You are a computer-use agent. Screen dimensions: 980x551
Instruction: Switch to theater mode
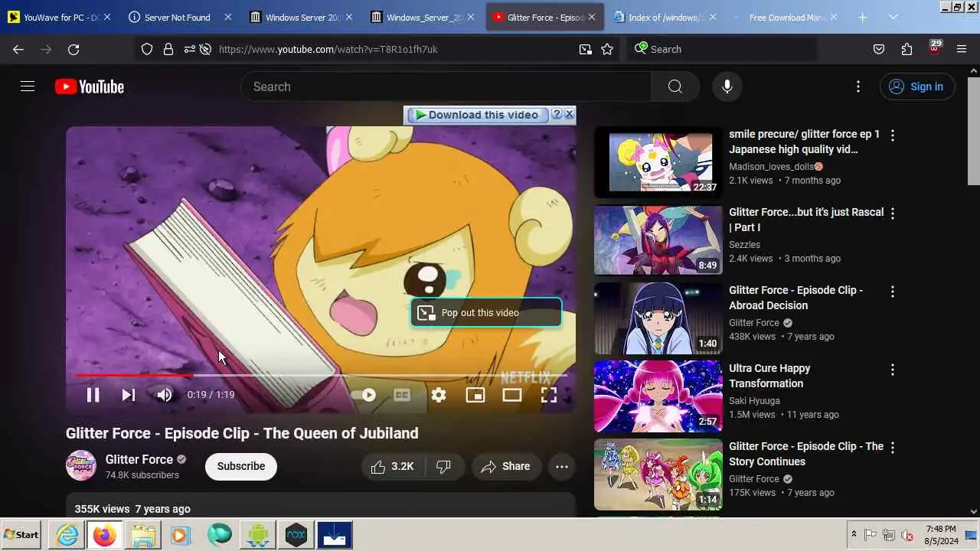(x=512, y=395)
